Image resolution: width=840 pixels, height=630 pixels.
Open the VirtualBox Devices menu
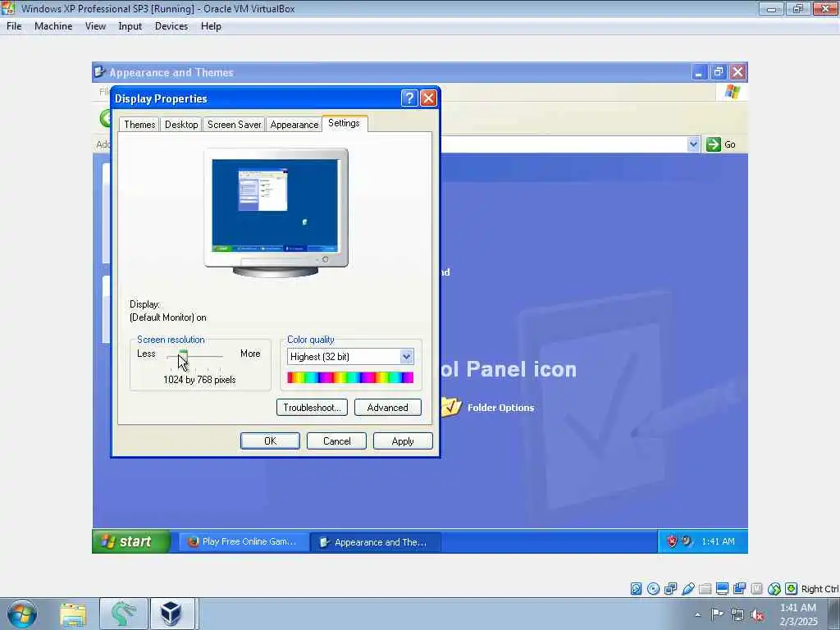click(x=171, y=26)
